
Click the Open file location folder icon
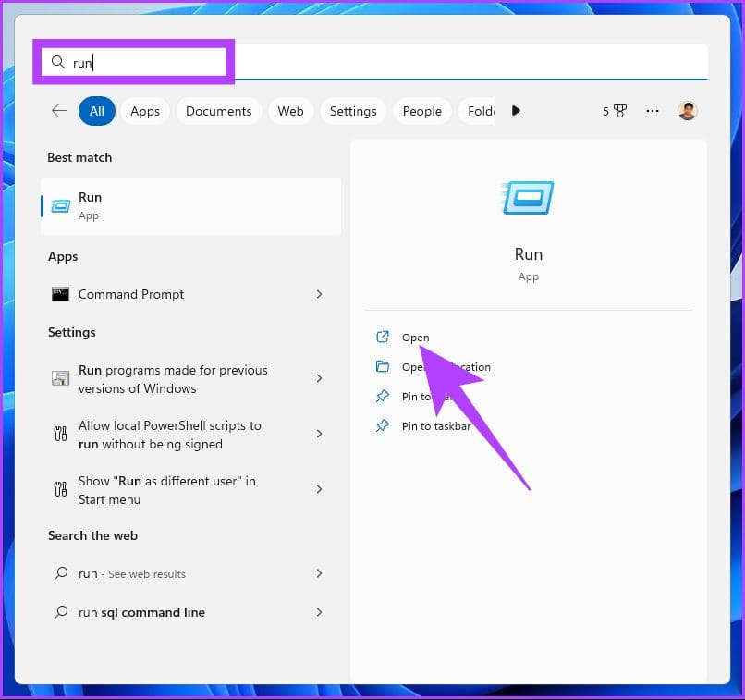pos(383,367)
